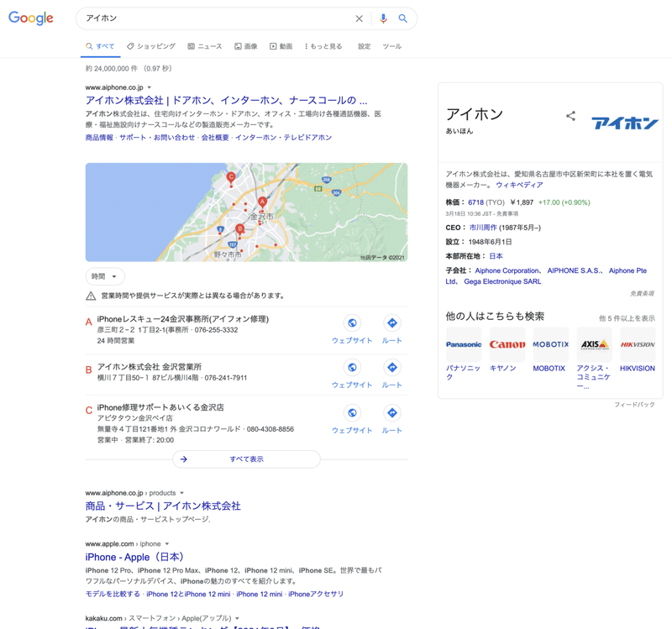Select the すべて tab

click(x=100, y=46)
